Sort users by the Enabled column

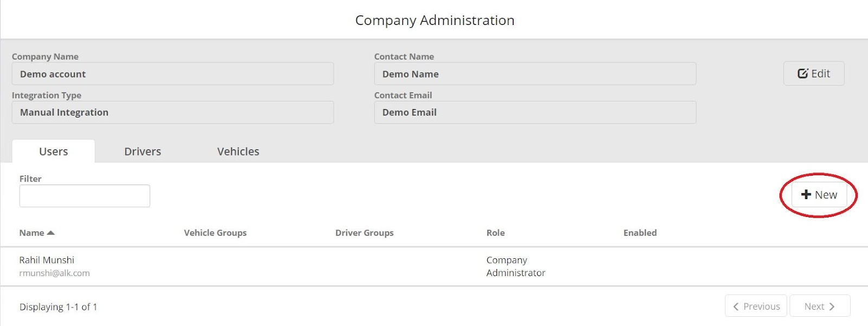click(x=640, y=233)
